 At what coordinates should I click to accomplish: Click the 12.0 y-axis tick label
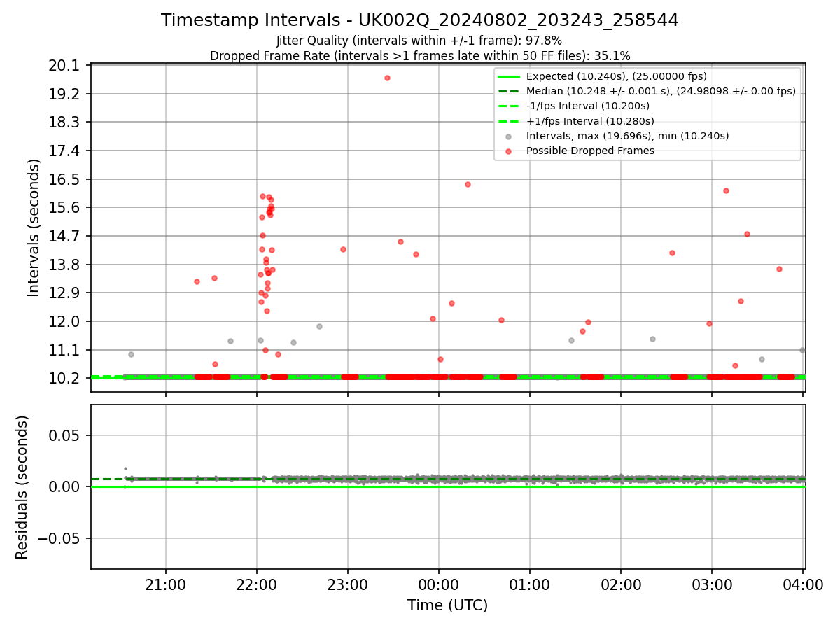pos(66,321)
